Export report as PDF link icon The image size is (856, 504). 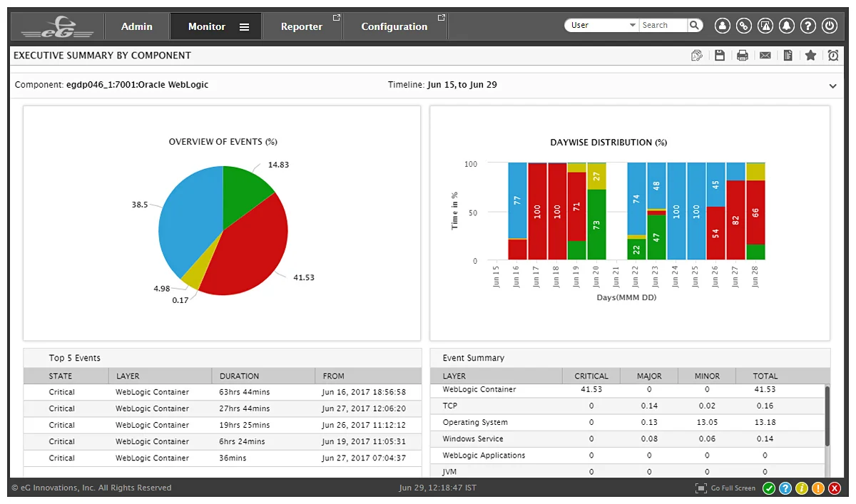[697, 56]
